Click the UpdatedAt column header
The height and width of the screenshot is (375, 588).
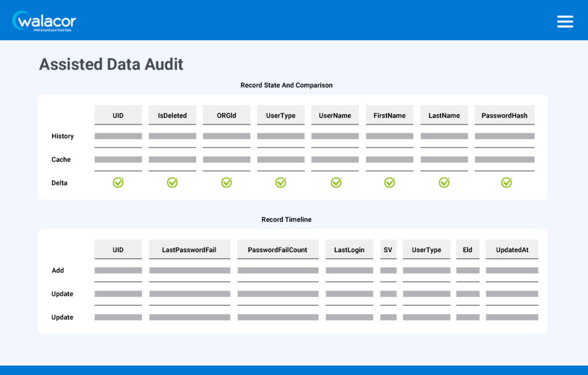[512, 250]
